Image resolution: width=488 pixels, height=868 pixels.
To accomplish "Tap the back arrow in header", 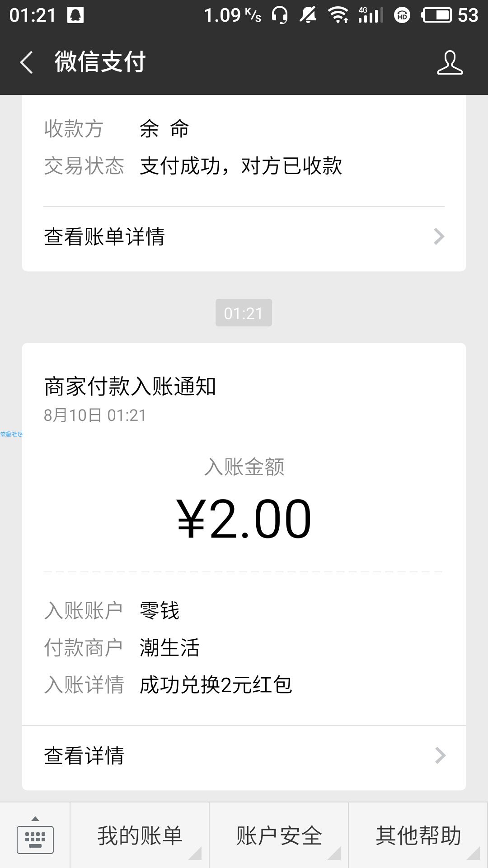I will pyautogui.click(x=26, y=62).
